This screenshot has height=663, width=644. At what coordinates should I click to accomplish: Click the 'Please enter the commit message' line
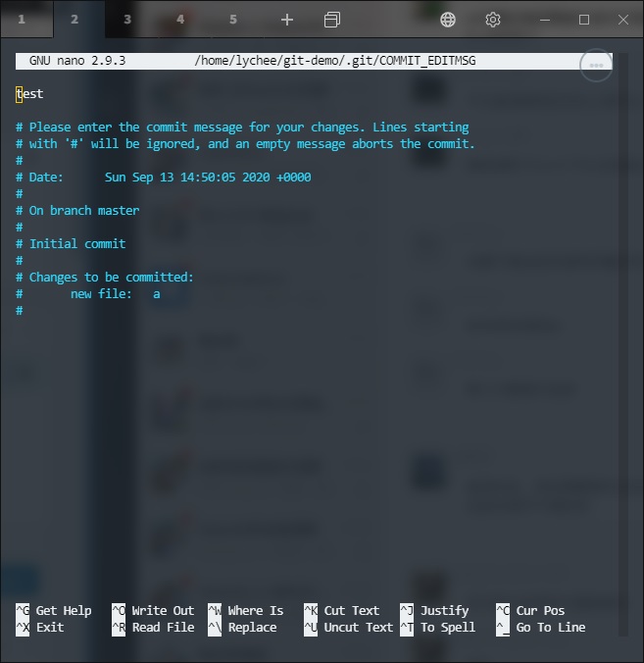[242, 127]
